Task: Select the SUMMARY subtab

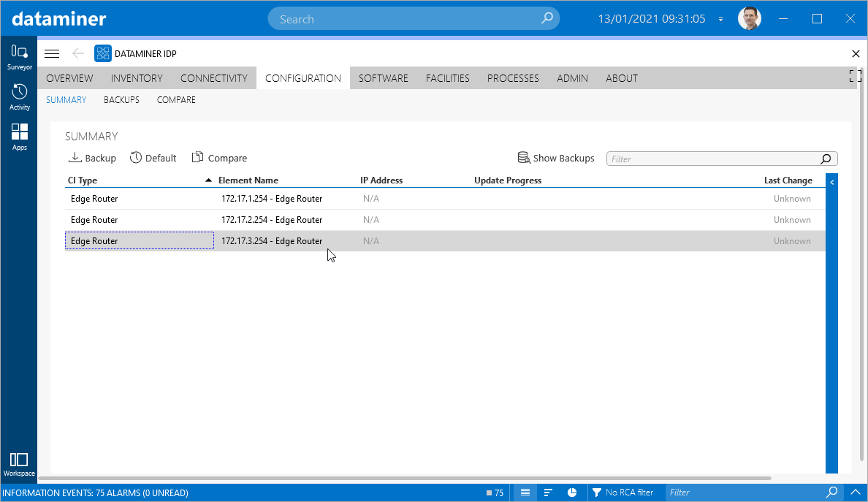Action: 66,99
